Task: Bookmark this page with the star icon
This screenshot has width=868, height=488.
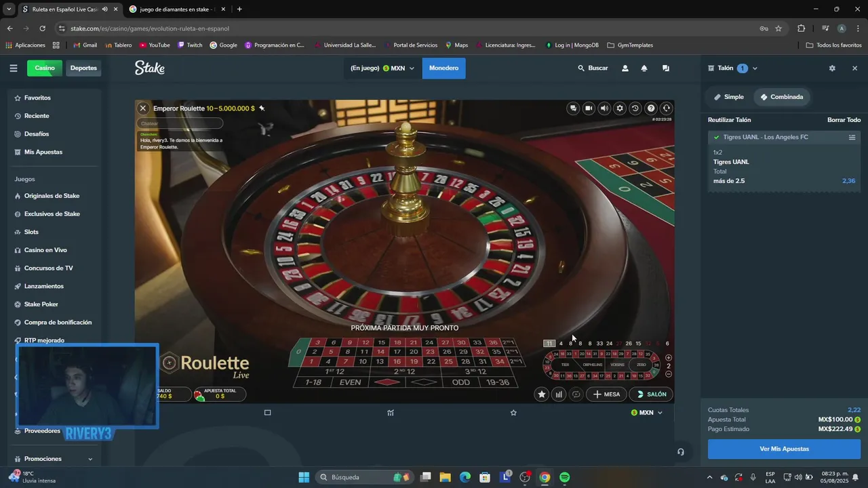Action: click(778, 28)
